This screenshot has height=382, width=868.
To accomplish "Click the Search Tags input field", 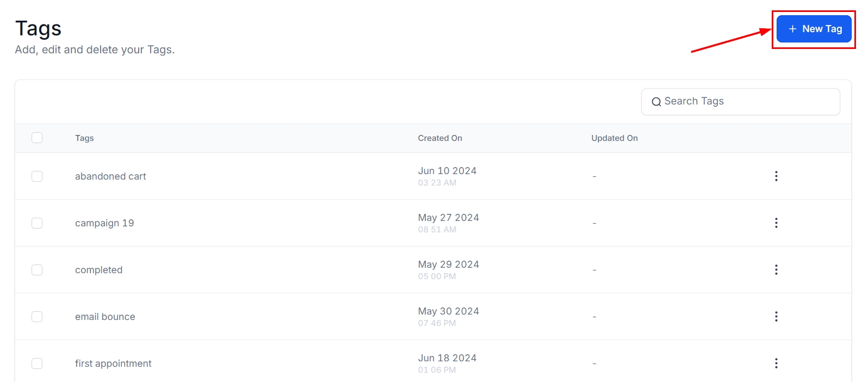I will pyautogui.click(x=748, y=101).
